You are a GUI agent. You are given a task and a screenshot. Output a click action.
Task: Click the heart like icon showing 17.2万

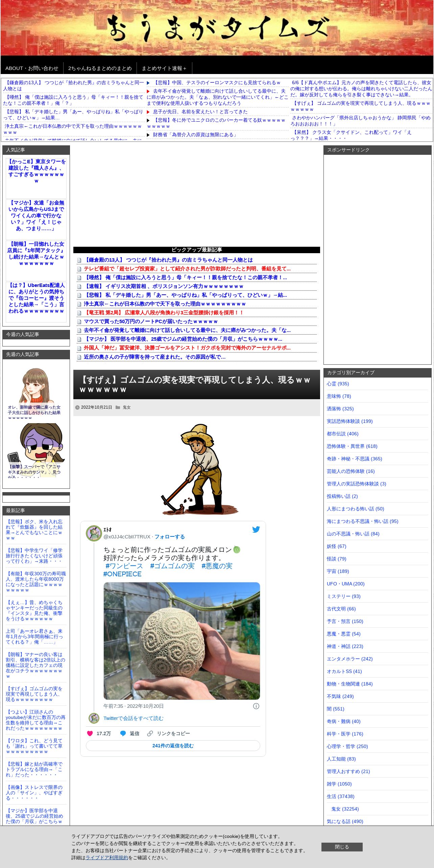(90, 733)
